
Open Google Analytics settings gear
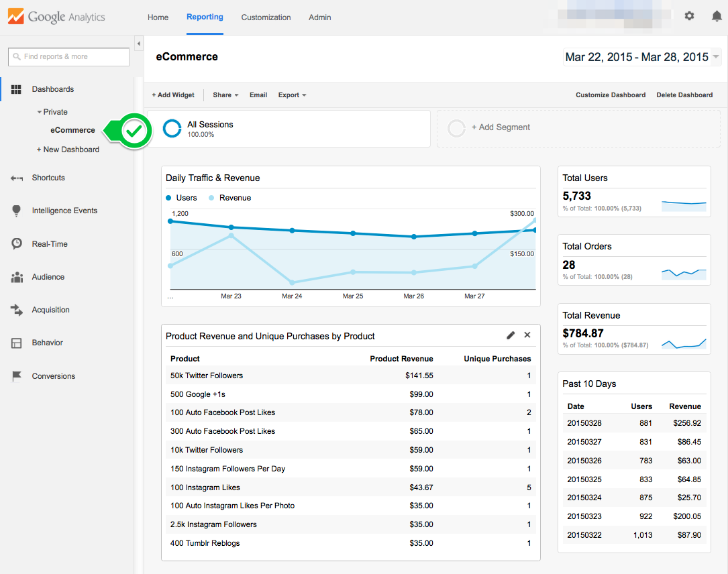(689, 15)
